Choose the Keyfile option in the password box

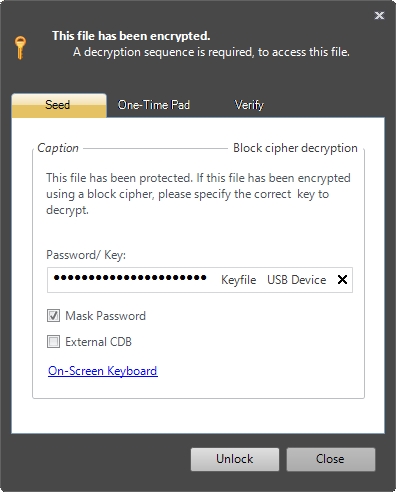pos(239,280)
